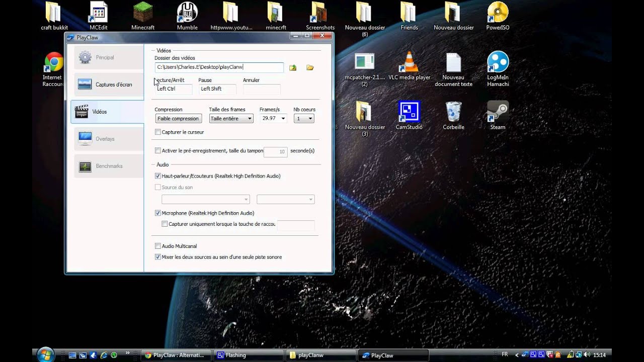Switch to Captures d'écran tab
This screenshot has width=644, height=362.
109,84
